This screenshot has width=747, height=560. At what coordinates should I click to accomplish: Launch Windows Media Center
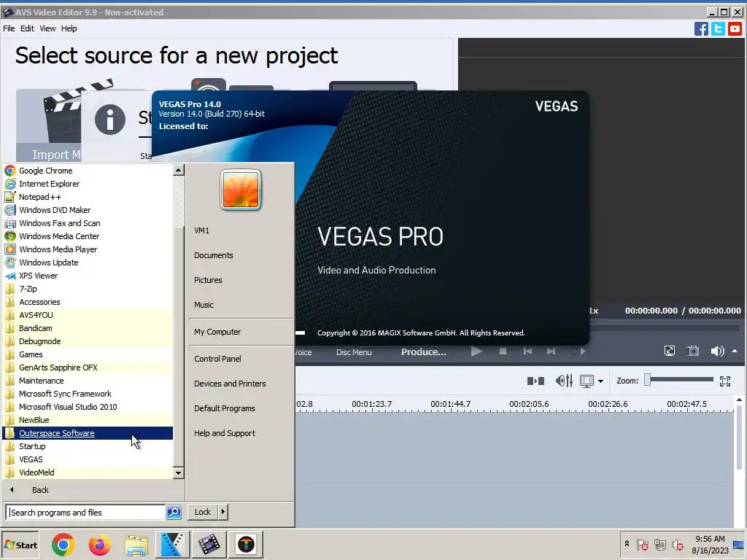point(88,236)
